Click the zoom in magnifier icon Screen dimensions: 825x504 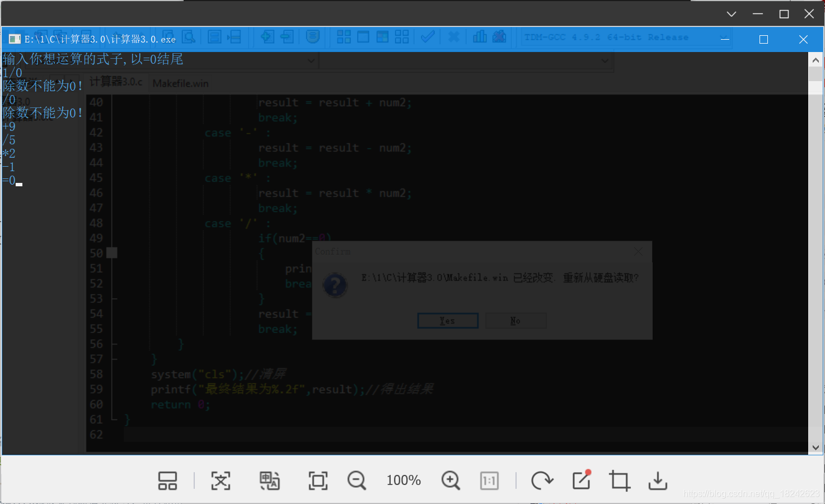coord(451,480)
